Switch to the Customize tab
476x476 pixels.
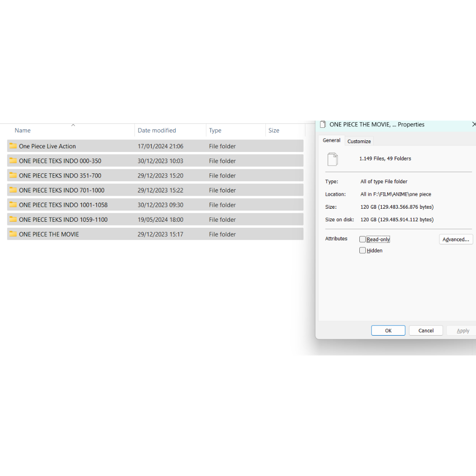359,141
